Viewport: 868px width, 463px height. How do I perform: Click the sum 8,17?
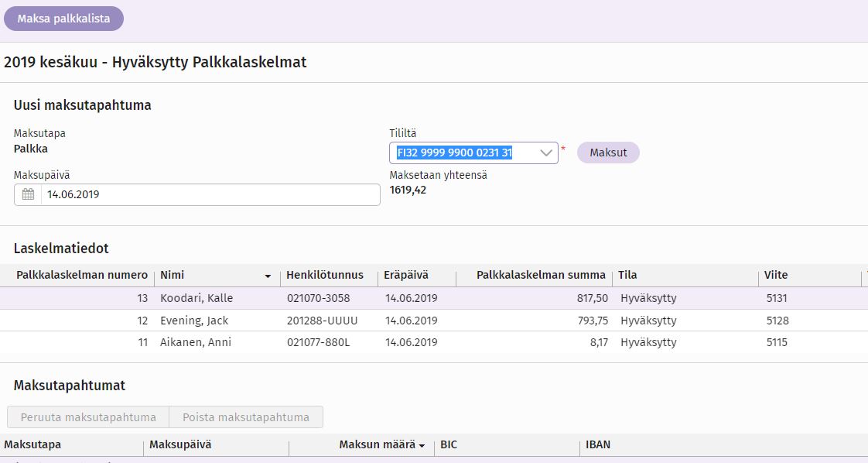[x=599, y=342]
